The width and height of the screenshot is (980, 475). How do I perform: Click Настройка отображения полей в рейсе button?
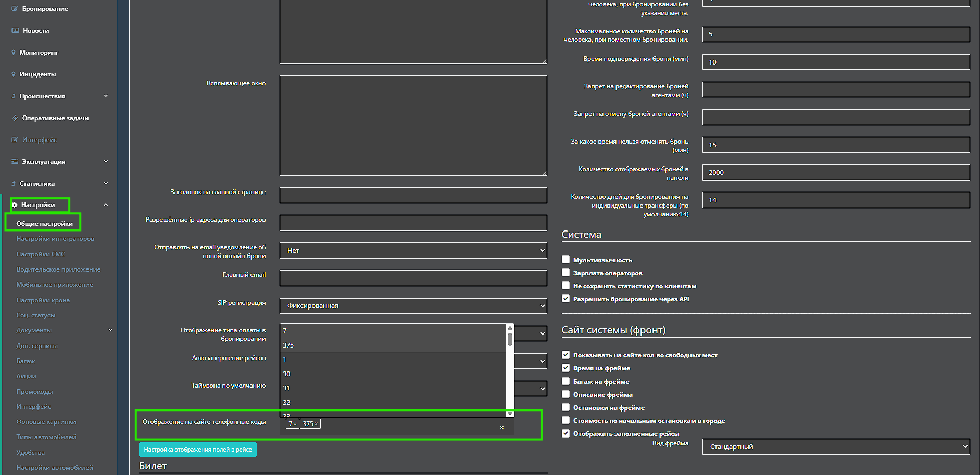click(x=197, y=450)
